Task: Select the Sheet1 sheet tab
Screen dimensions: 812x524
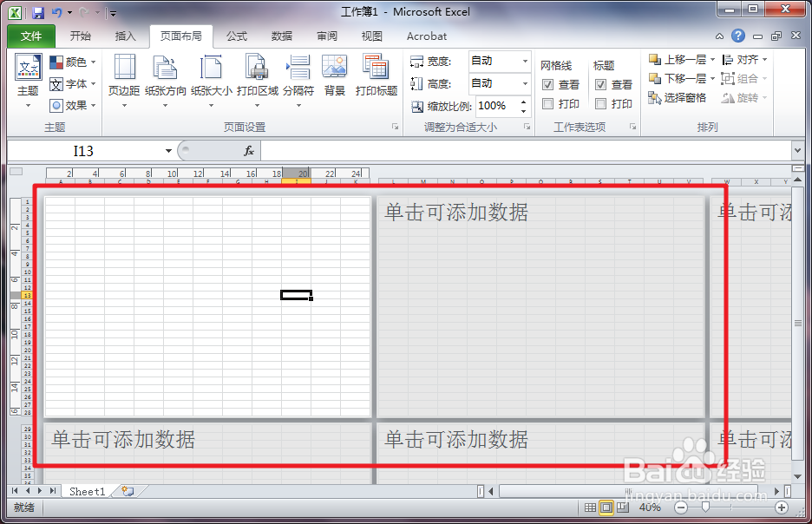Action: coord(87,491)
